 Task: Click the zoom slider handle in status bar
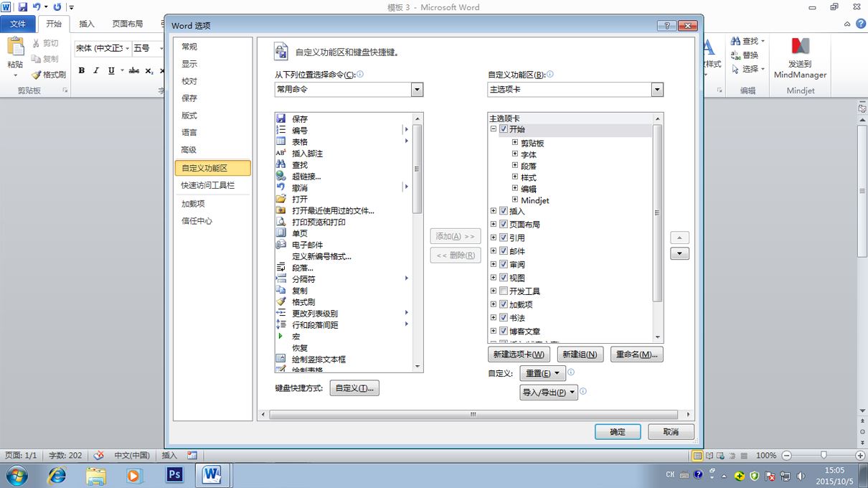click(824, 455)
